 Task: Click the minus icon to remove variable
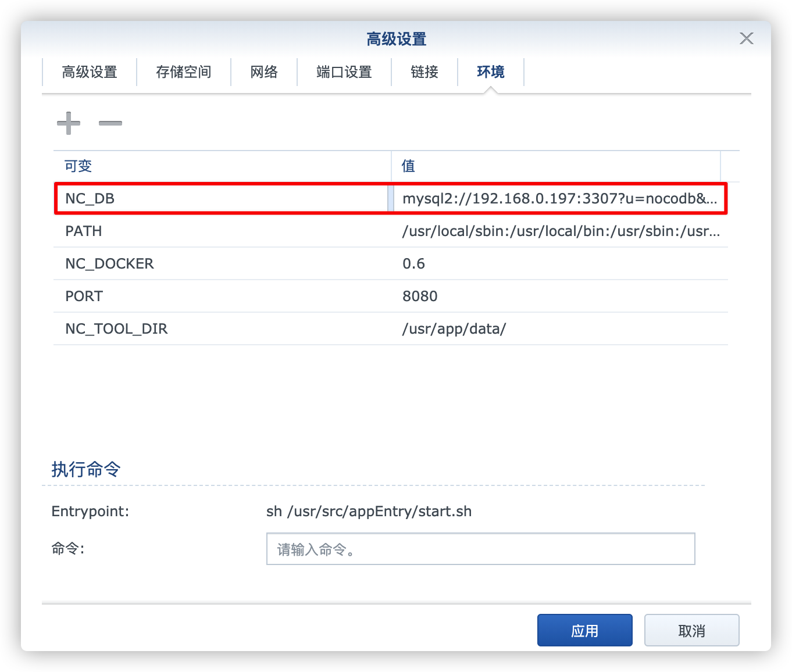click(110, 123)
